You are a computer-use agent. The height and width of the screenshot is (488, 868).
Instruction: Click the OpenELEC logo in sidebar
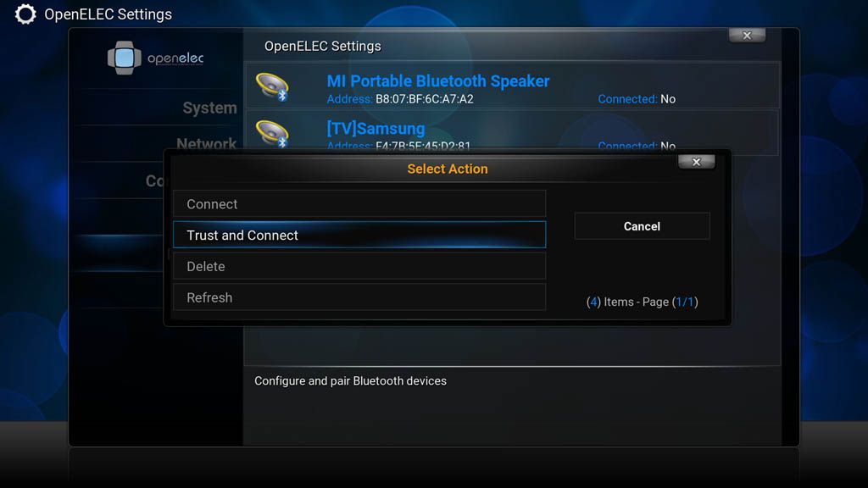156,58
